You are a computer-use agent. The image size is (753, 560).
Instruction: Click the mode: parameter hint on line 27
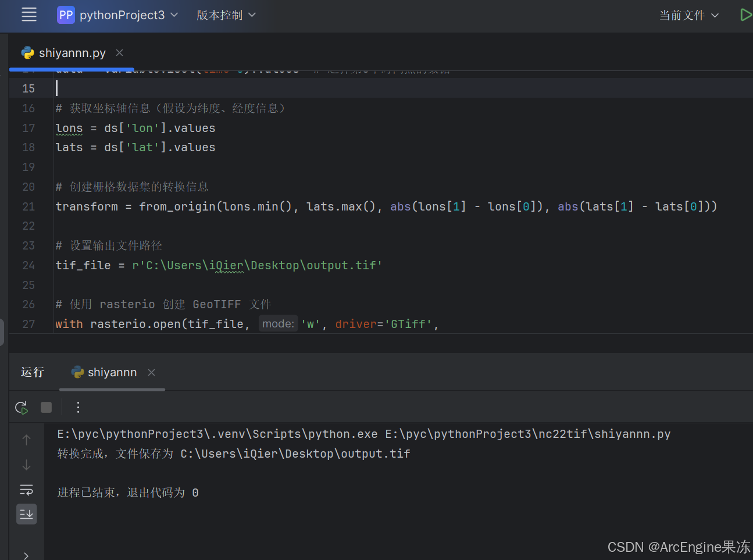click(x=279, y=324)
